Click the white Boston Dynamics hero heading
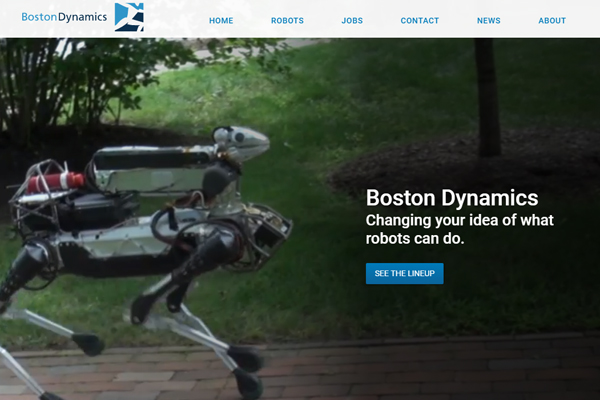 click(x=452, y=197)
